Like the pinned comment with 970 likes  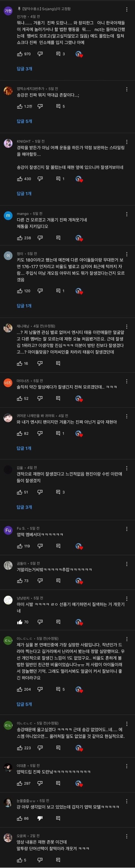(x=20, y=54)
